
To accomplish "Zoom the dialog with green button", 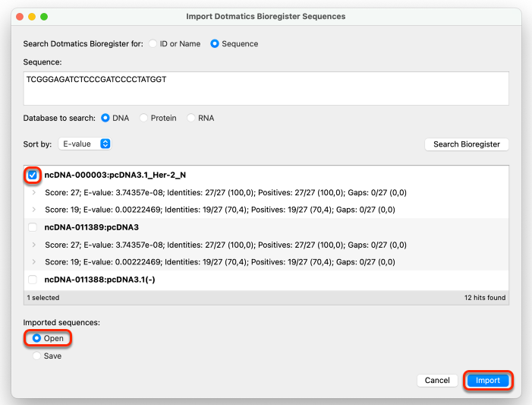I will coord(44,17).
